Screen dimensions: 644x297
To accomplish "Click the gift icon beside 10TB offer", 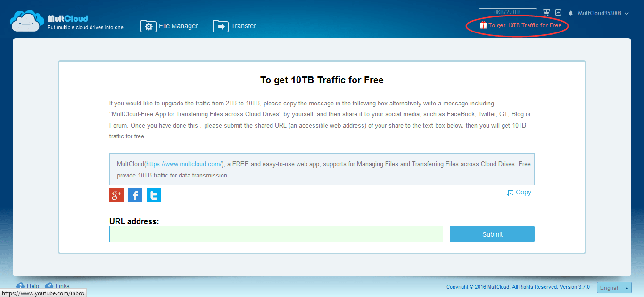I will (x=483, y=25).
